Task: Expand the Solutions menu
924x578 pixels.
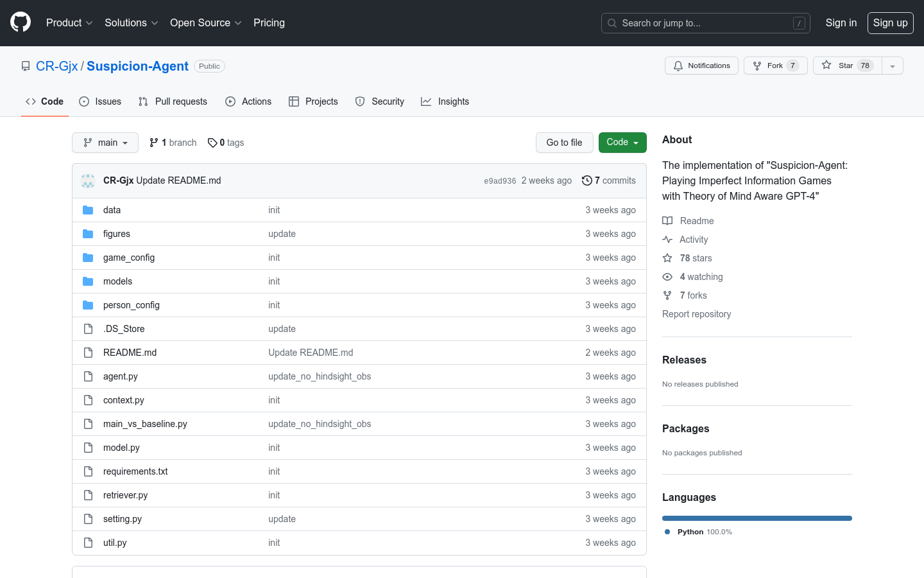Action: click(131, 22)
